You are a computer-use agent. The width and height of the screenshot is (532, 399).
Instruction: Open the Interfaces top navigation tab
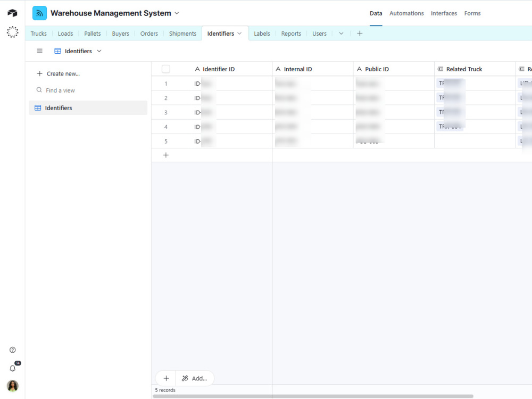click(444, 13)
